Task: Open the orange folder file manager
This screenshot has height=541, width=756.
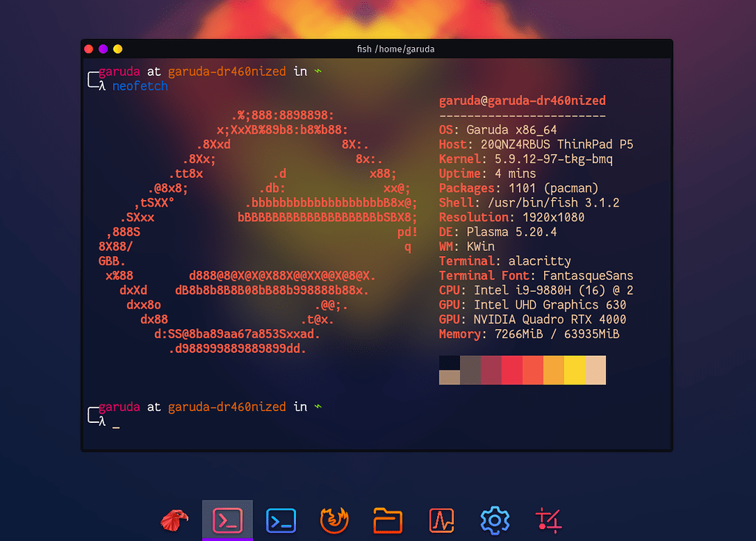Action: 388,520
